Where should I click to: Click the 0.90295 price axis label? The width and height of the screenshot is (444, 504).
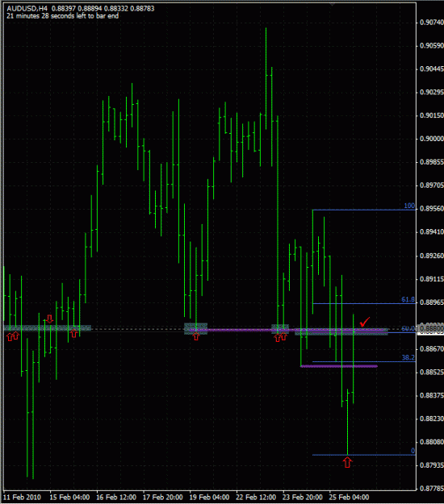click(x=432, y=92)
